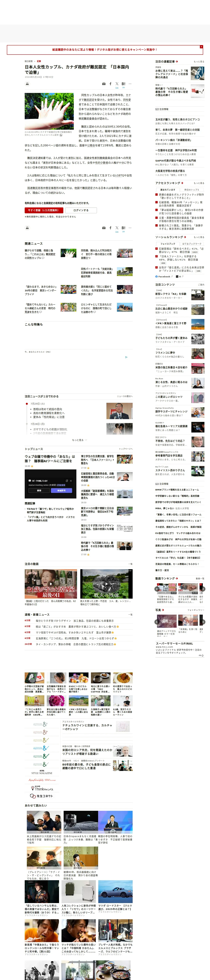Click フォトギャラリー link
210x980 pixels.
click(196, 610)
